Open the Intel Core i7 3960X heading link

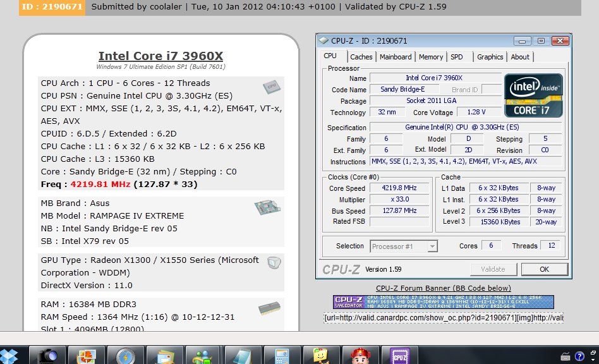click(x=161, y=56)
